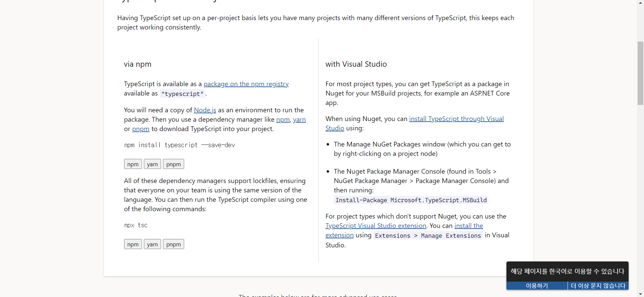
Task: Open the pnpm dependency manager link
Action: [x=141, y=129]
